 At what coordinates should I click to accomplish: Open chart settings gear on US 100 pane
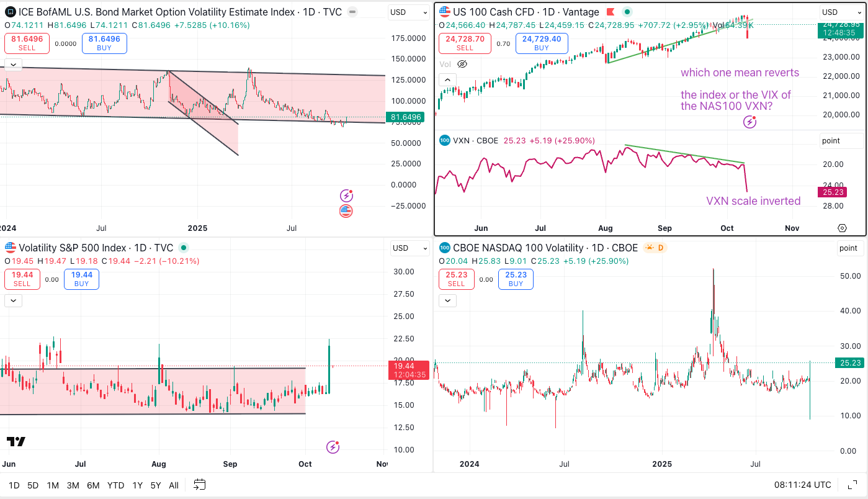tap(842, 228)
